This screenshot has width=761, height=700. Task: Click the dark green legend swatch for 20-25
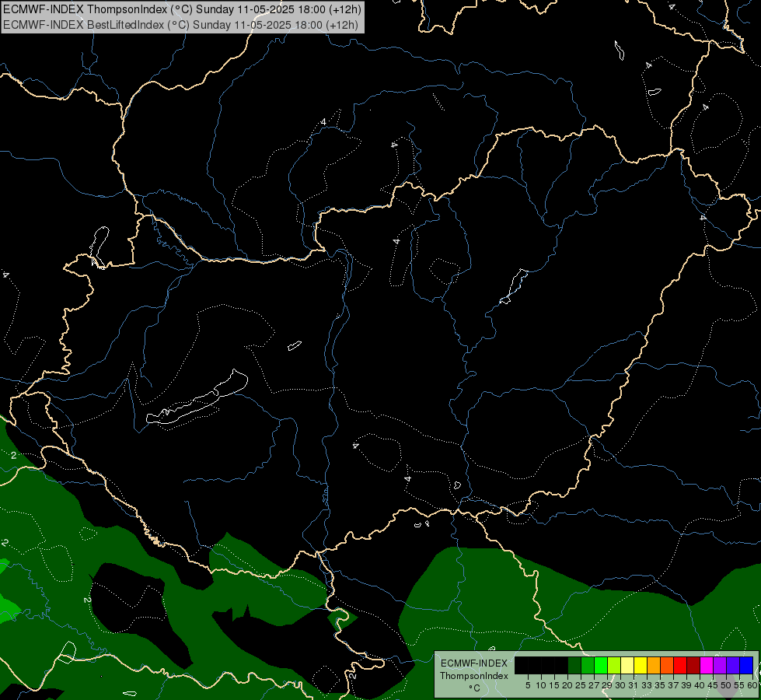(574, 665)
